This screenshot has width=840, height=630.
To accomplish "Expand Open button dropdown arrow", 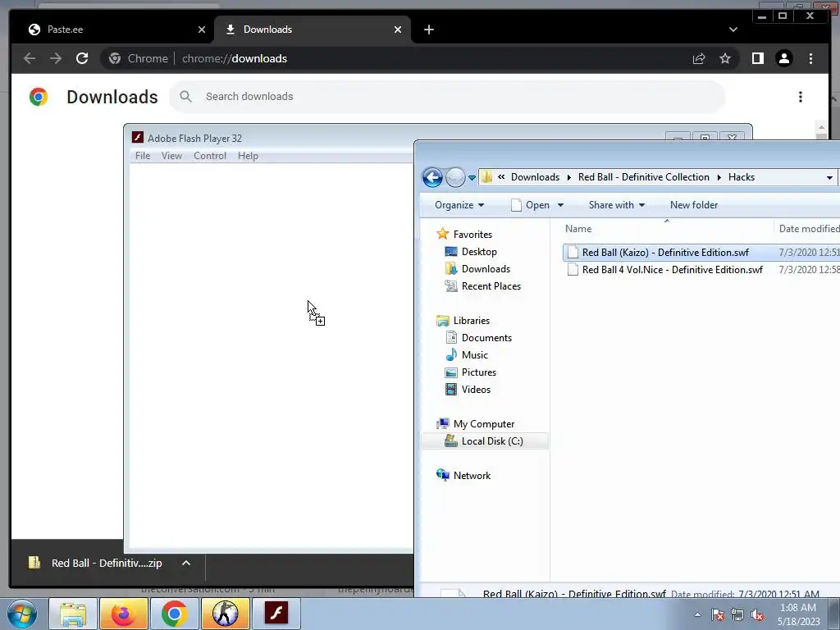I will [x=560, y=204].
